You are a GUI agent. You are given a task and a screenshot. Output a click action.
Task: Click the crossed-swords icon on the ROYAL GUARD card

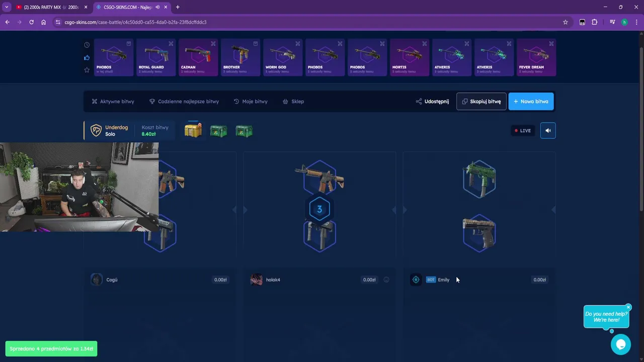(171, 44)
